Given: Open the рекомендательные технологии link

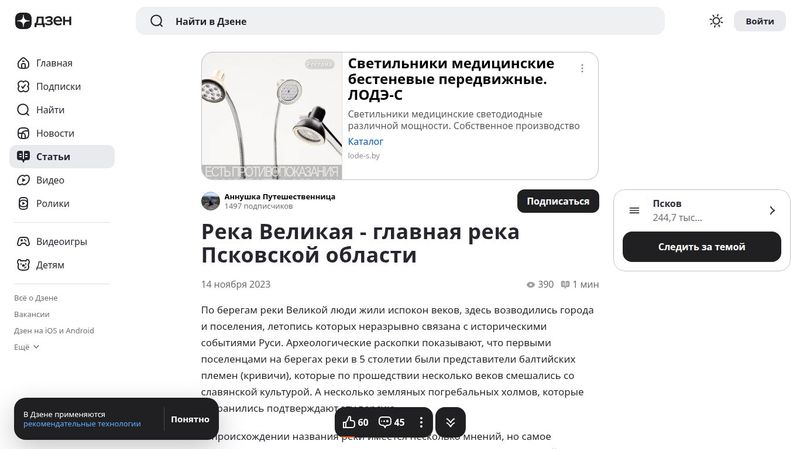Looking at the screenshot, I should (x=82, y=424).
